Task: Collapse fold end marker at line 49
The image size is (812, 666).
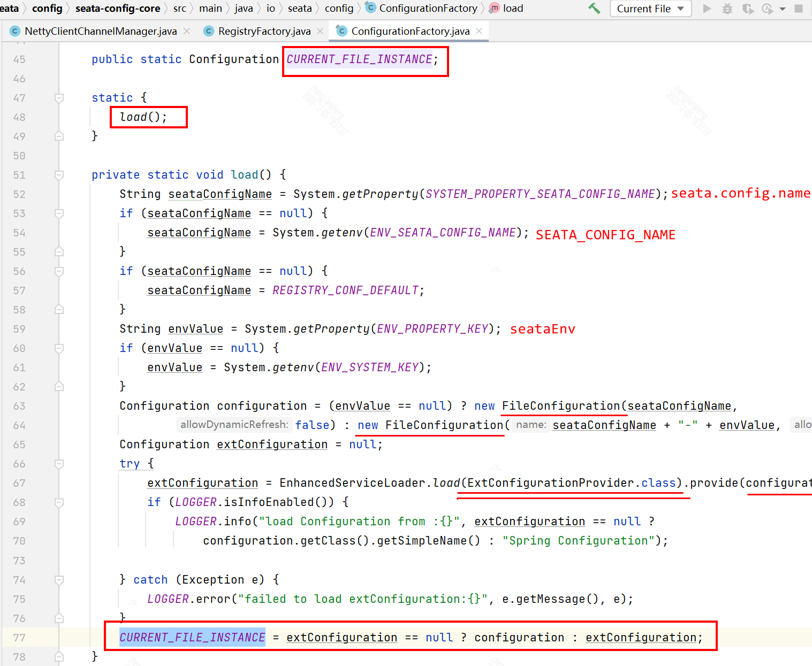Action: 59,136
